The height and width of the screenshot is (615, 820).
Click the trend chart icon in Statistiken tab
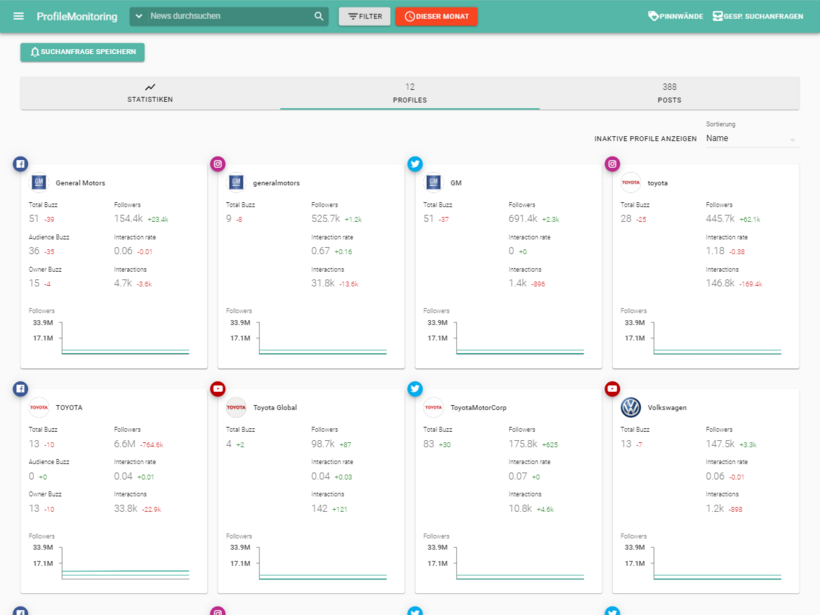click(x=150, y=87)
